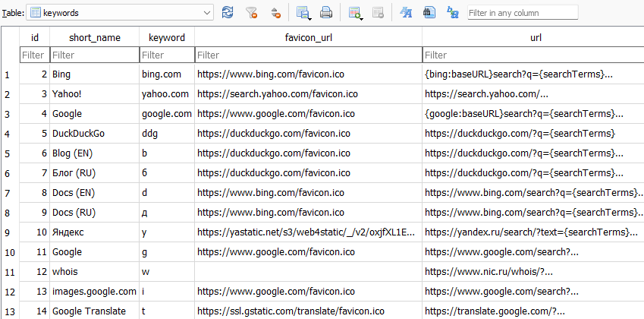Viewport: 644px width, 319px height.
Task: Select the bing.com keyword cell
Action: click(167, 74)
